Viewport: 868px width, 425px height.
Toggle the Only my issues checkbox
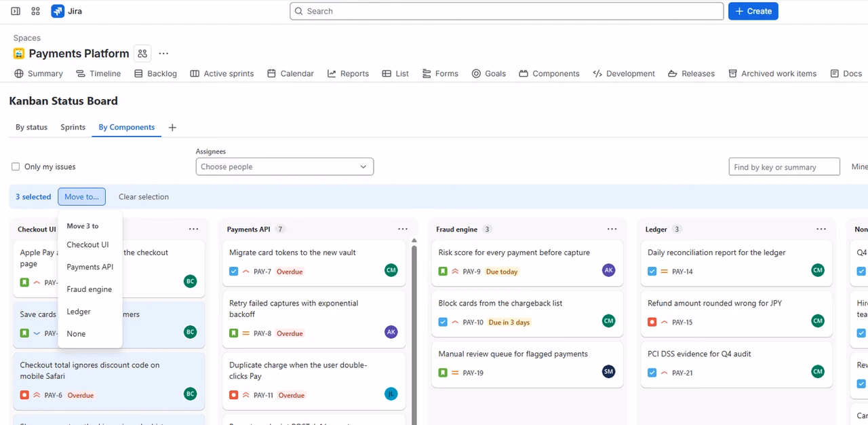tap(16, 167)
